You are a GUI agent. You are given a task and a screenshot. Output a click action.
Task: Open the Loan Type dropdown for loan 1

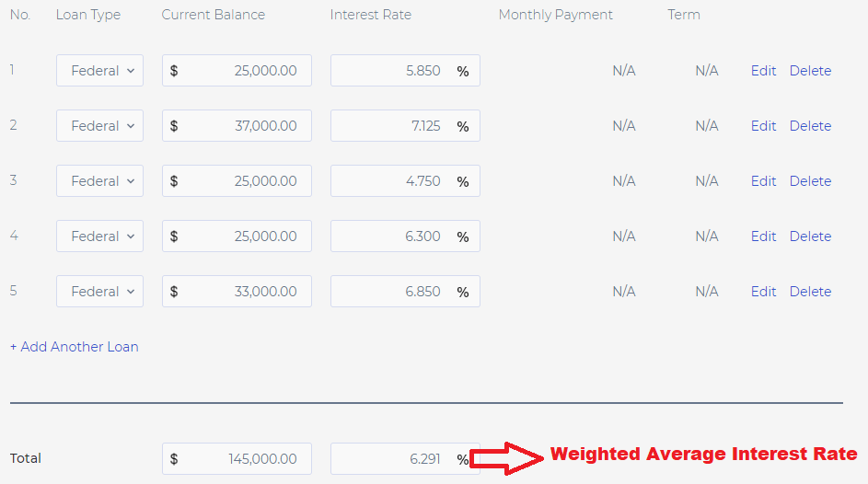click(99, 70)
